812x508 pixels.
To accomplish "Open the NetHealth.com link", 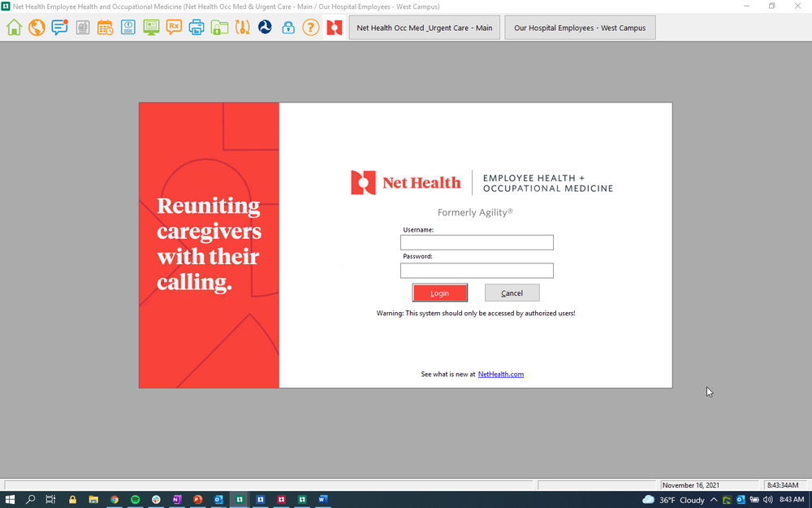I will [501, 374].
